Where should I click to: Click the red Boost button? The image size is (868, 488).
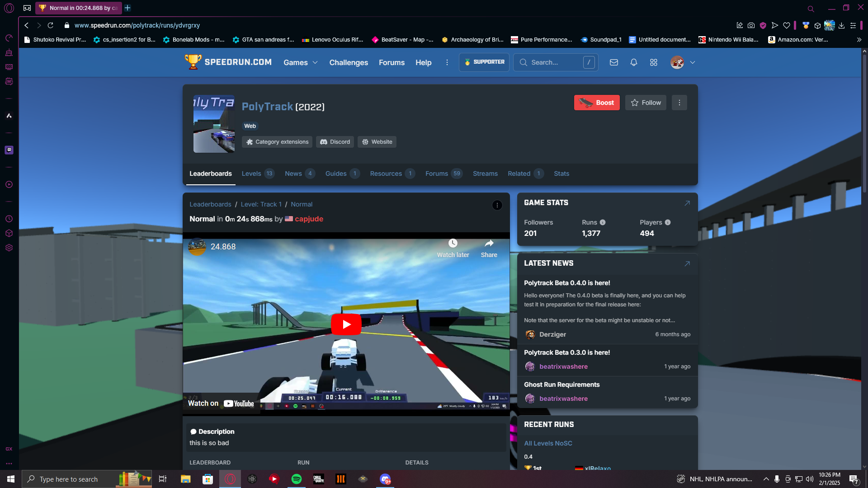click(x=596, y=103)
